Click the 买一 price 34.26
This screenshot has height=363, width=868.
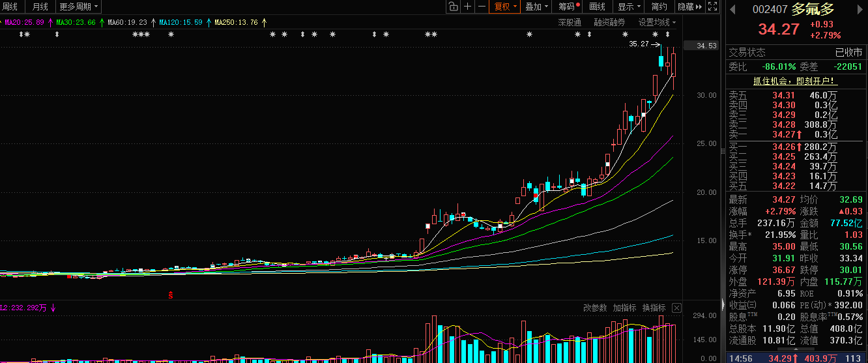tap(784, 147)
